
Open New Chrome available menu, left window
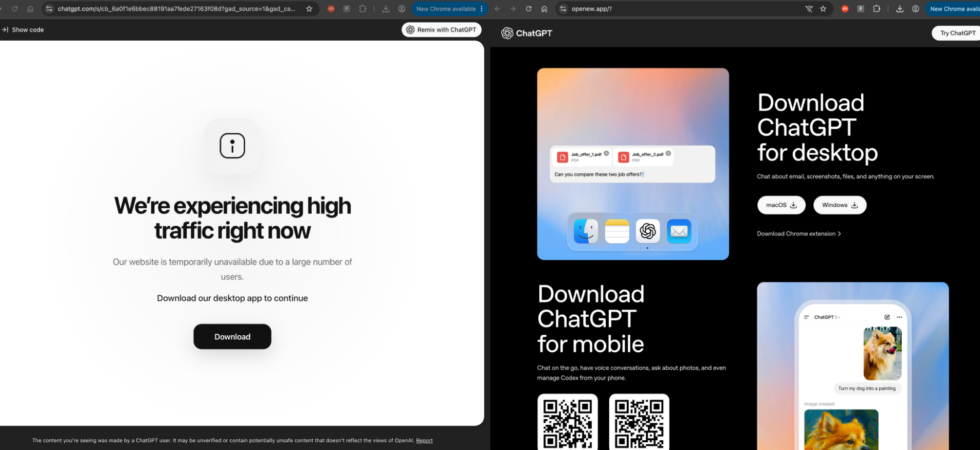[449, 9]
